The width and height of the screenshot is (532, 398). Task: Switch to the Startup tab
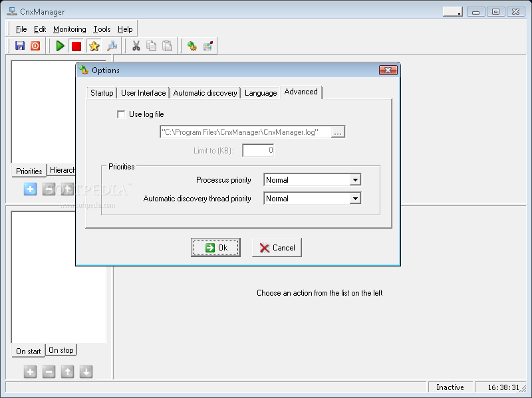pyautogui.click(x=102, y=93)
